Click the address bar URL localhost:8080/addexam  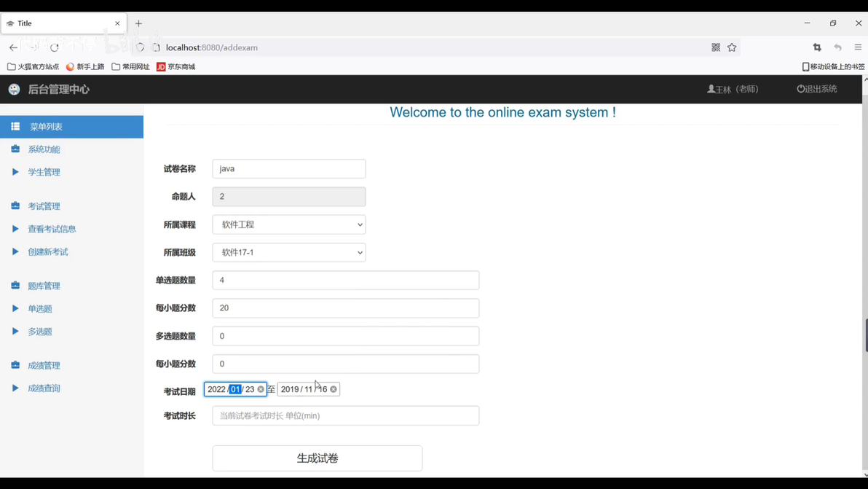211,47
